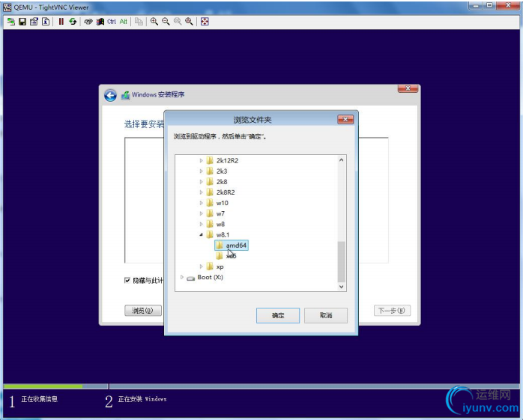Expand the 2k3 folder
The width and height of the screenshot is (523, 420).
pos(201,171)
